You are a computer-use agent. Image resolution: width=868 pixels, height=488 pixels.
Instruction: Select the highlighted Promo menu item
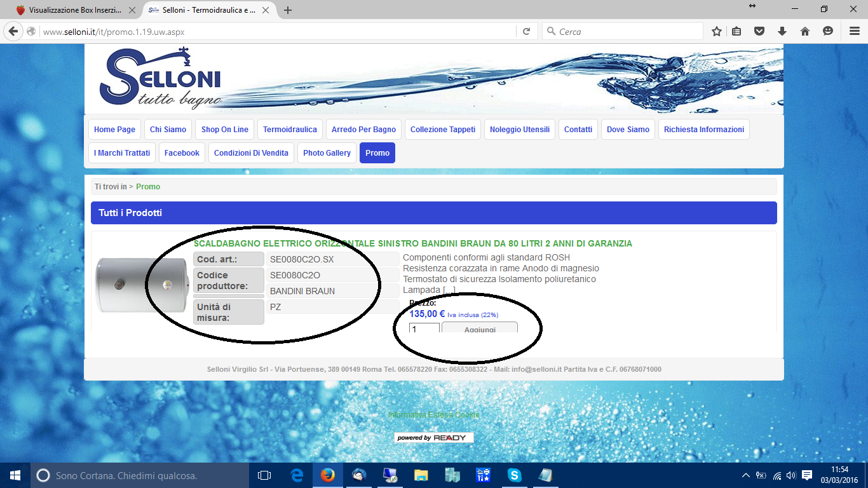377,152
